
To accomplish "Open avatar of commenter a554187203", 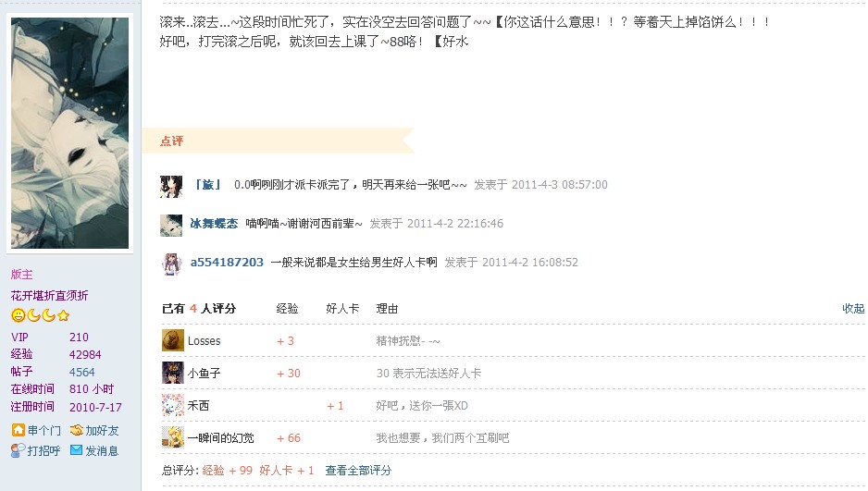I will 171,264.
